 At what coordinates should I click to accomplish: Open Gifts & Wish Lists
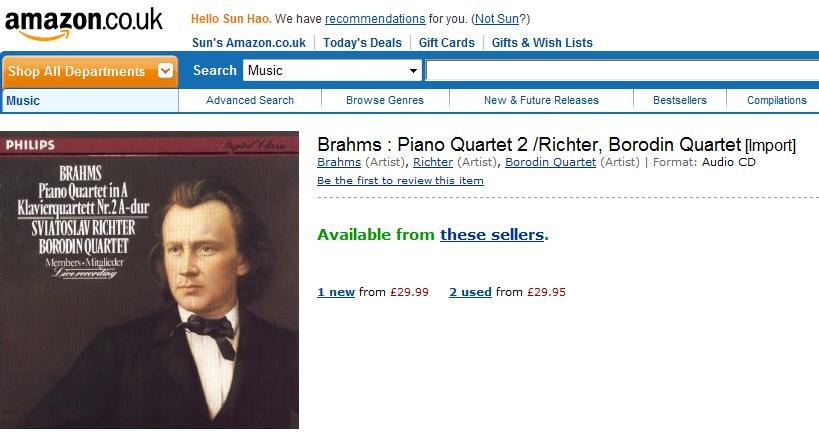(x=542, y=43)
